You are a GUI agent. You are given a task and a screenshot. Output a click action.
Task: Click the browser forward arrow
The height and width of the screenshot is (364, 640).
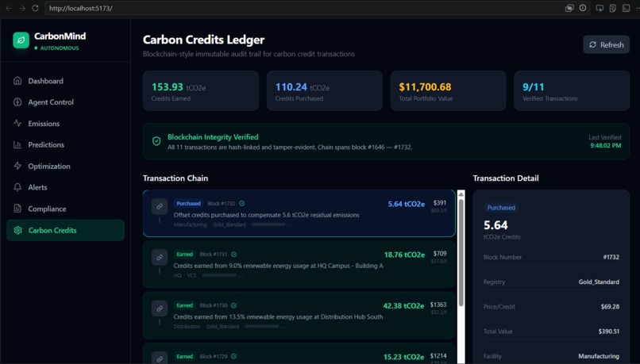pyautogui.click(x=22, y=8)
